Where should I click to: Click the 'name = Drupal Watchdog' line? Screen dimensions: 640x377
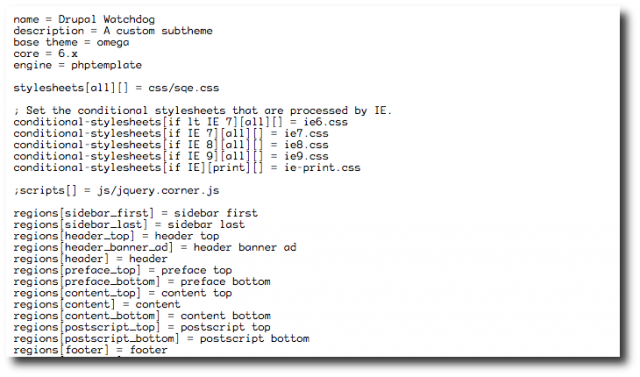[x=84, y=20]
